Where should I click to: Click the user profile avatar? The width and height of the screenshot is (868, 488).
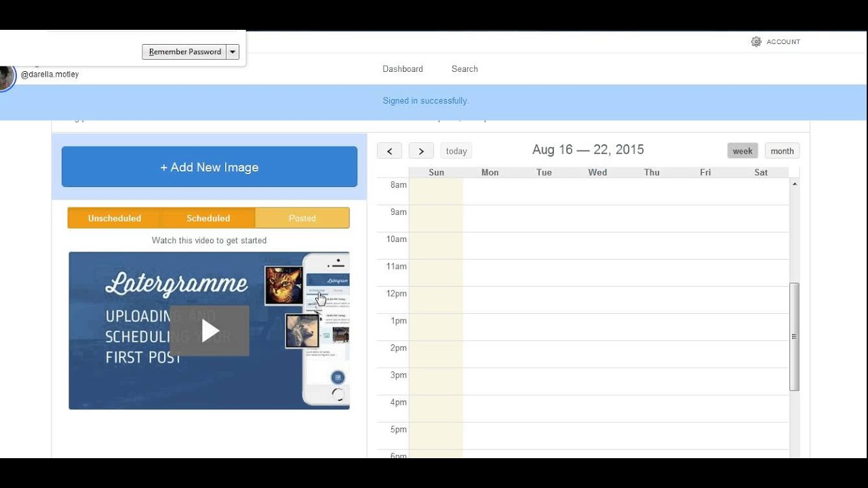click(x=6, y=77)
